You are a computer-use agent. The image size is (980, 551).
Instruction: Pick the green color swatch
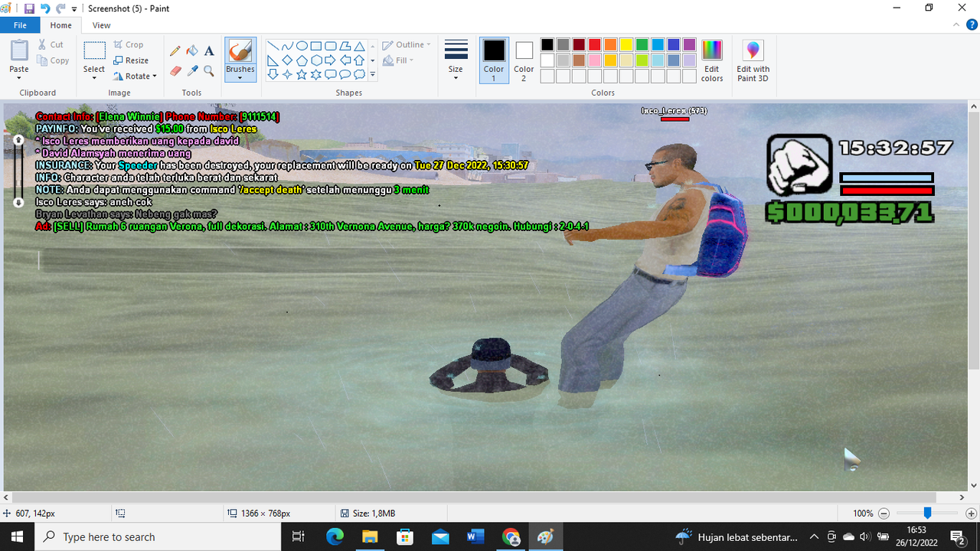coord(642,45)
